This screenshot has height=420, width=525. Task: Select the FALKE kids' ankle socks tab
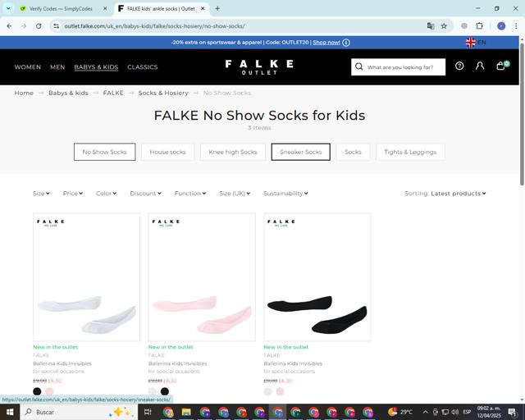coord(162,9)
